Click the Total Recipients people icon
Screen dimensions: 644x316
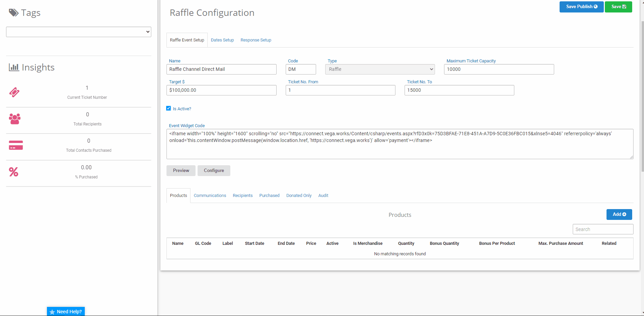point(15,119)
